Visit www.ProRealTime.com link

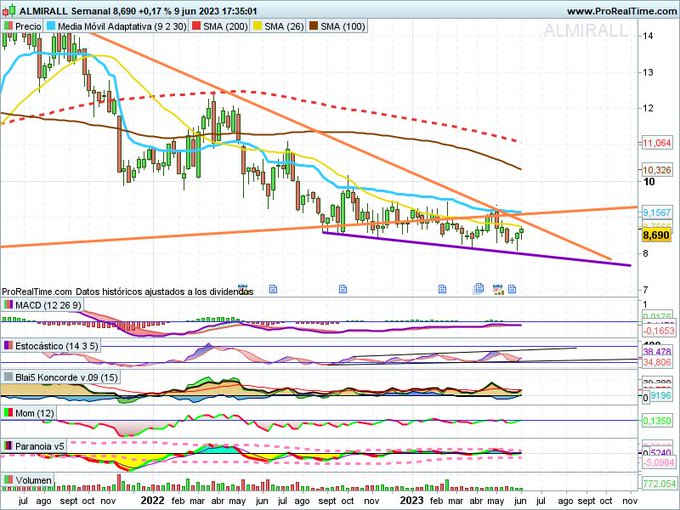pos(622,11)
